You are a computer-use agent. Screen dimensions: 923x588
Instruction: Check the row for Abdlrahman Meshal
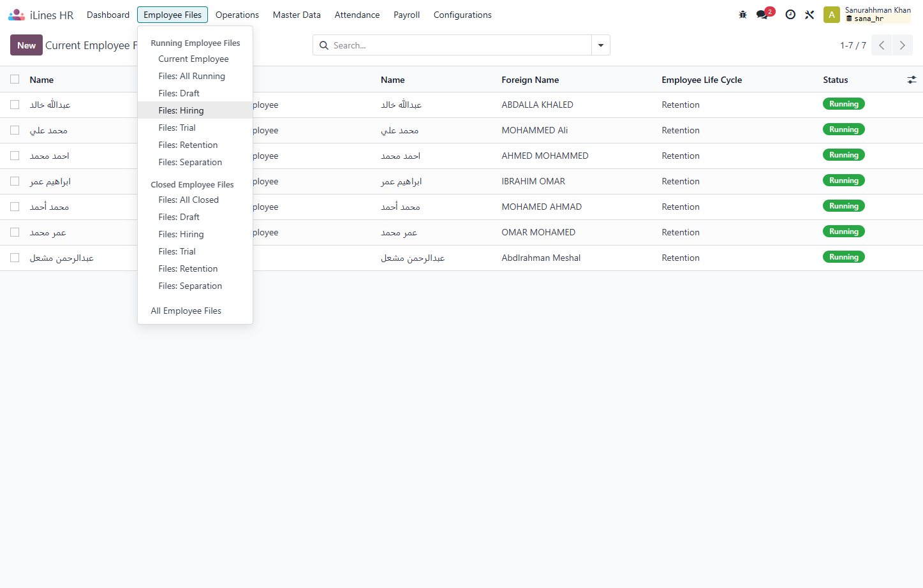click(15, 258)
